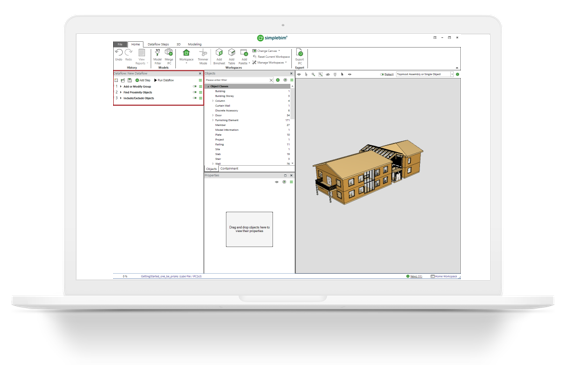Expand the Add or Modify Group step

(121, 87)
